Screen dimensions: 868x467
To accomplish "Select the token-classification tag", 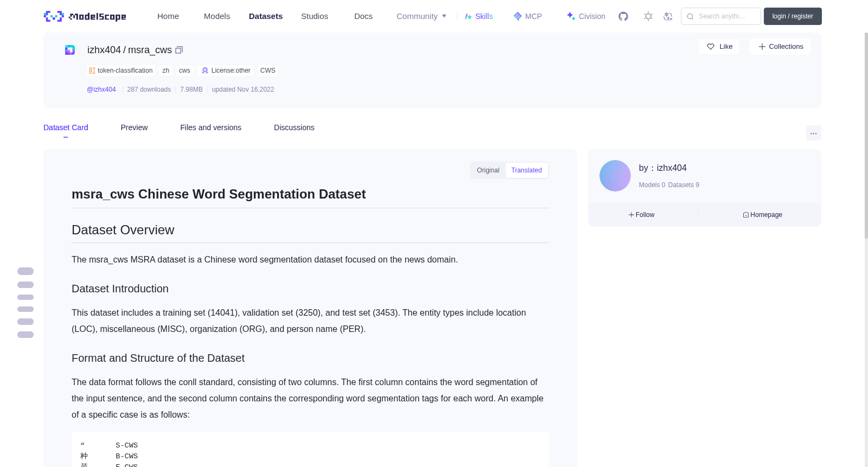I will coord(121,71).
